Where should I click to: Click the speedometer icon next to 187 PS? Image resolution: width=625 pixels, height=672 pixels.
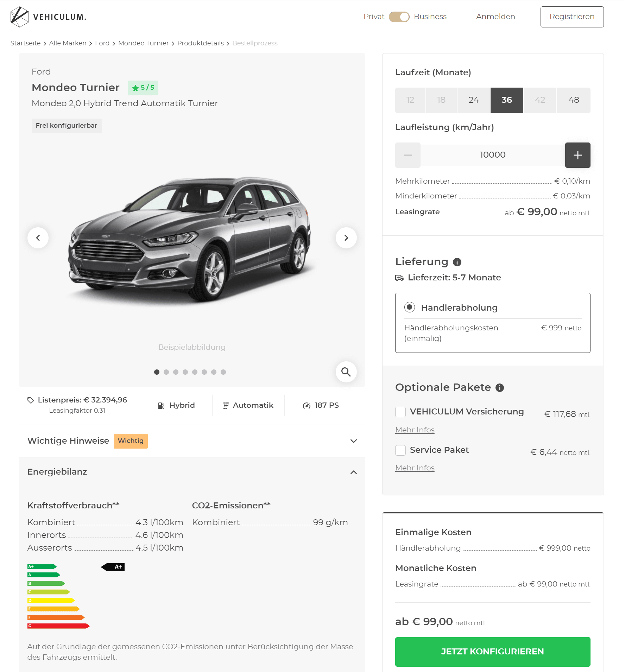[307, 406]
